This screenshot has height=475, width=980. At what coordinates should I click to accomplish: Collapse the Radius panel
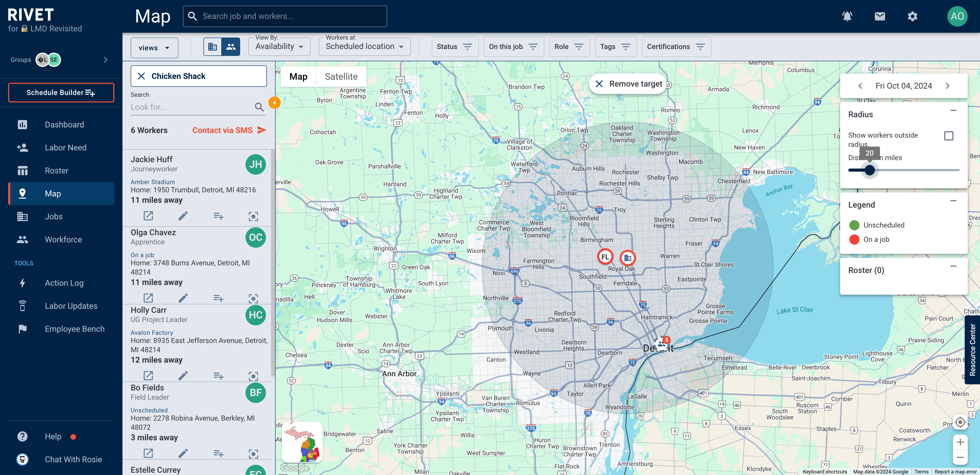pos(953,111)
